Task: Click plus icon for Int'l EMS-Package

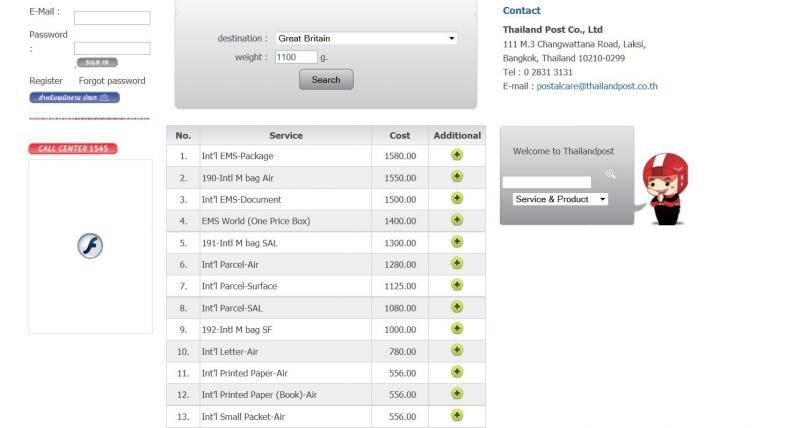Action: (x=457, y=155)
